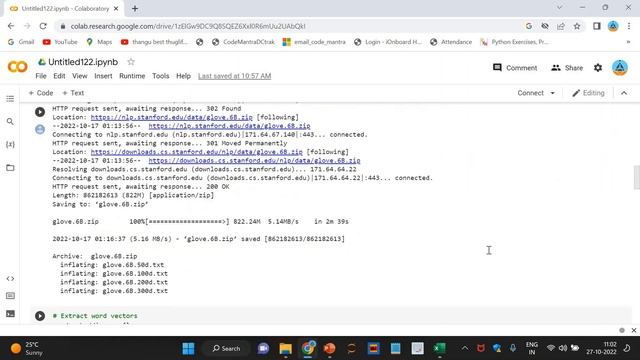Click Last saved at 10:57 AM link
This screenshot has width=640, height=360.
pyautogui.click(x=234, y=76)
